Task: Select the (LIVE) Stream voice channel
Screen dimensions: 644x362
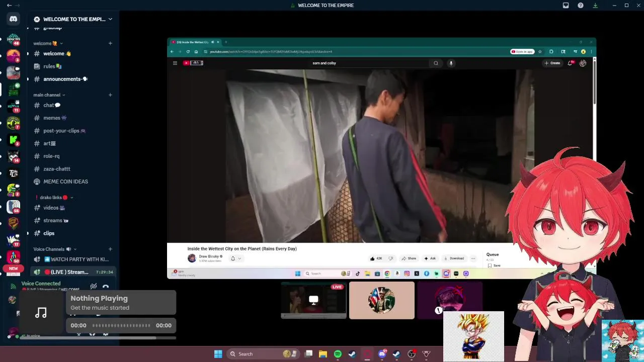Action: tap(73, 272)
